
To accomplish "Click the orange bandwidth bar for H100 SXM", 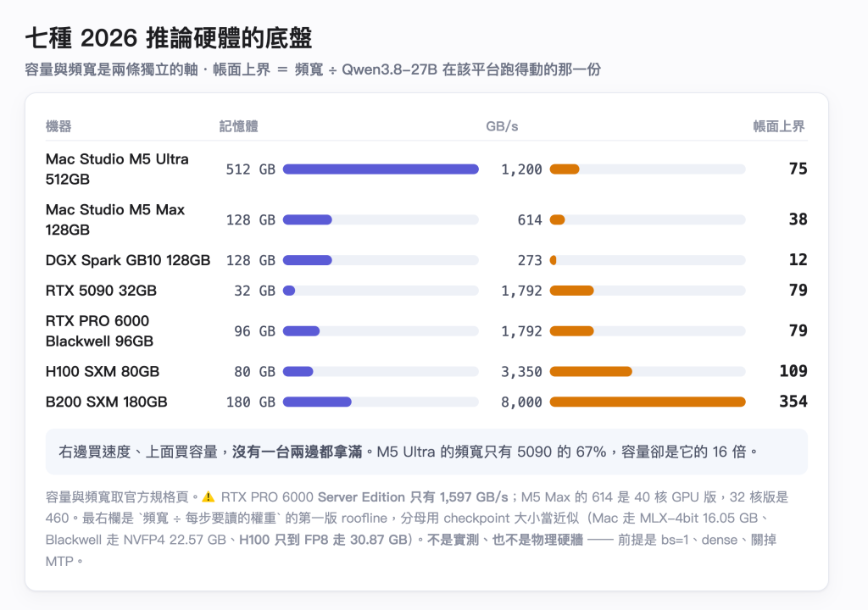I will pos(591,371).
